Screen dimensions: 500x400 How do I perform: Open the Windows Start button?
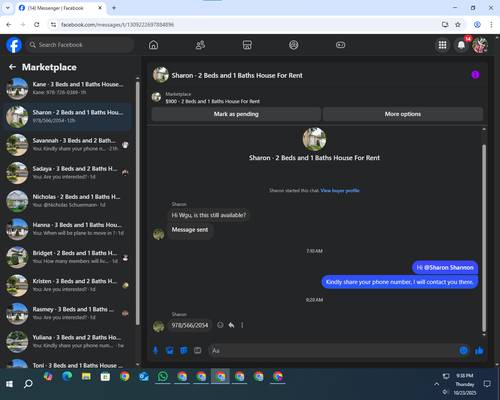click(9, 384)
